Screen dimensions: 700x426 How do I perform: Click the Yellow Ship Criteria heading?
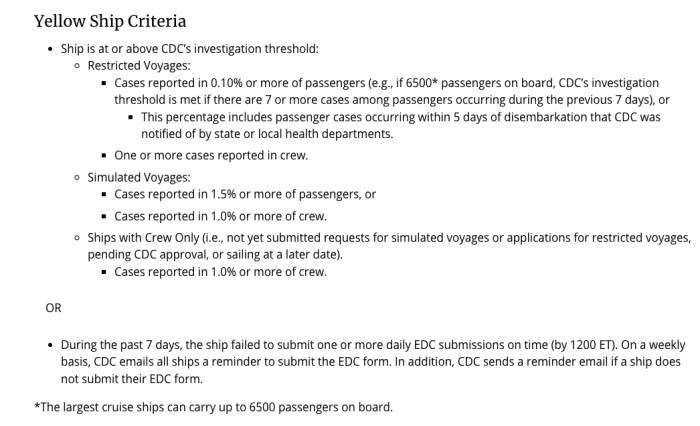pos(110,20)
